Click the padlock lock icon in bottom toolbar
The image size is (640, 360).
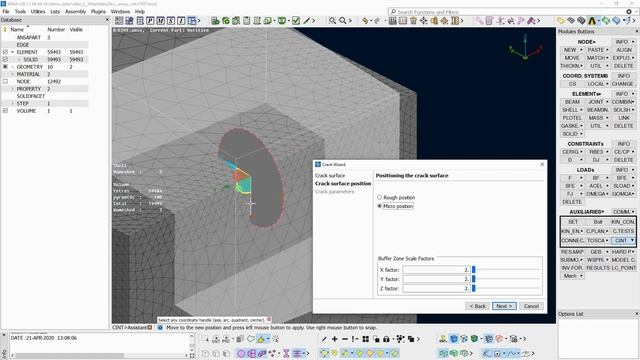(386, 339)
